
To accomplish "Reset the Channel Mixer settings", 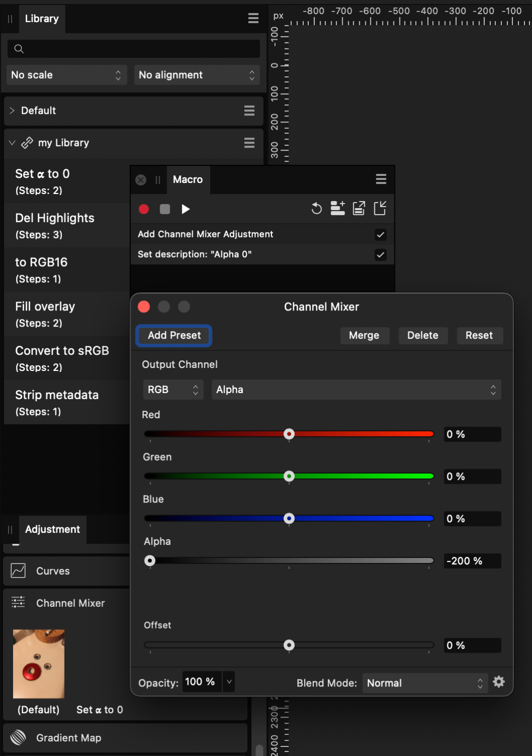I will coord(479,335).
